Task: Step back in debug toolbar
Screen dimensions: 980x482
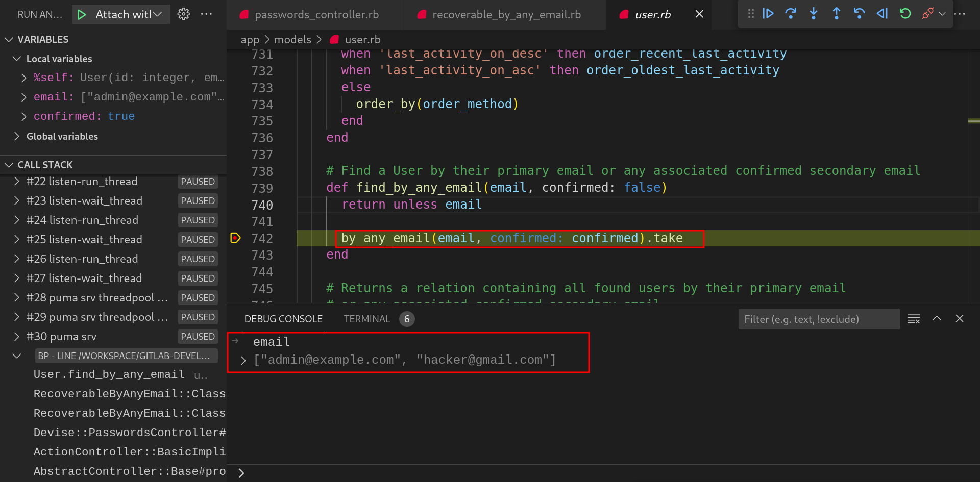Action: click(860, 14)
